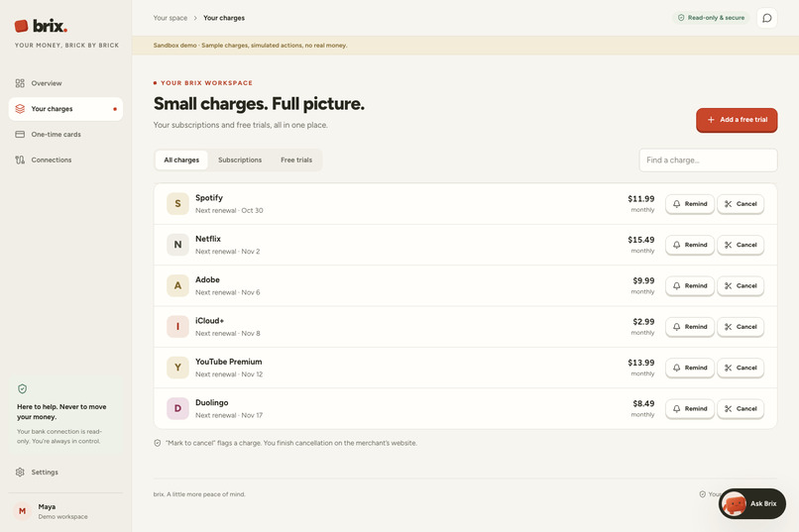Open Settings from the sidebar

tap(65, 472)
